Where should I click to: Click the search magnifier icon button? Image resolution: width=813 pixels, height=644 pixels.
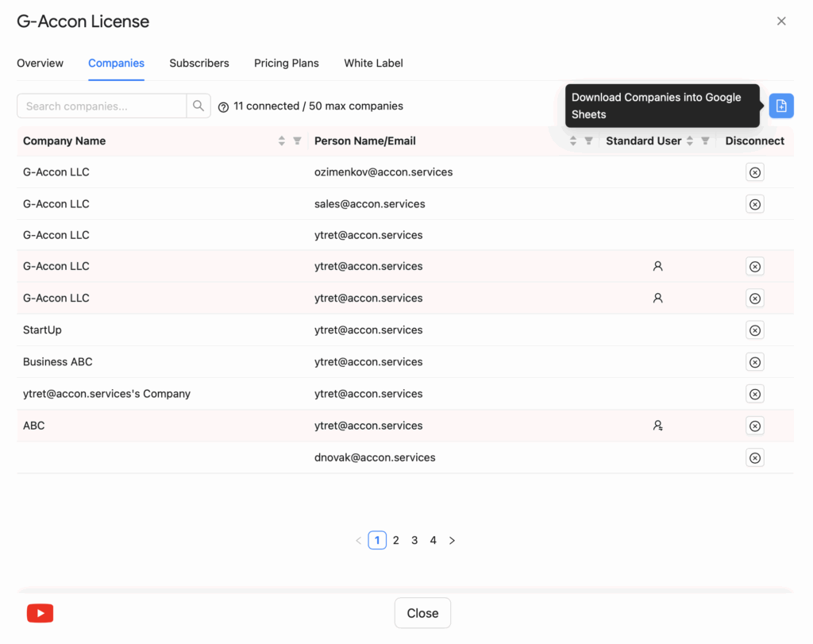click(x=198, y=106)
